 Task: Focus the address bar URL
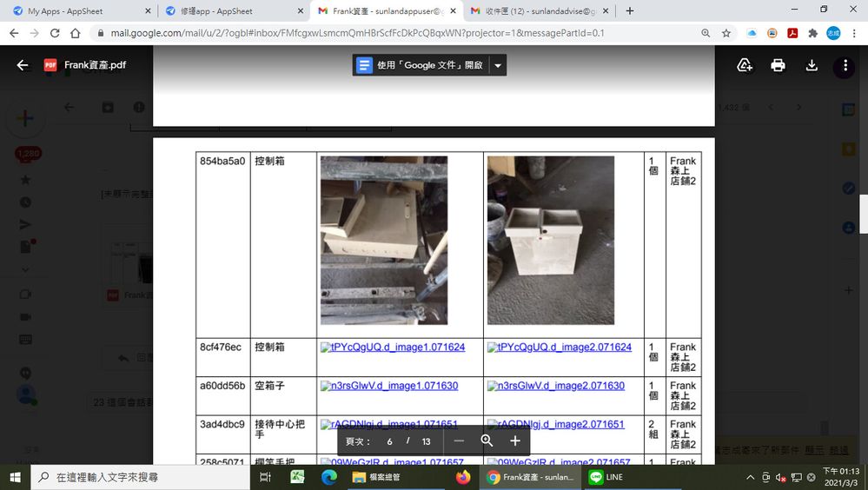tap(357, 33)
